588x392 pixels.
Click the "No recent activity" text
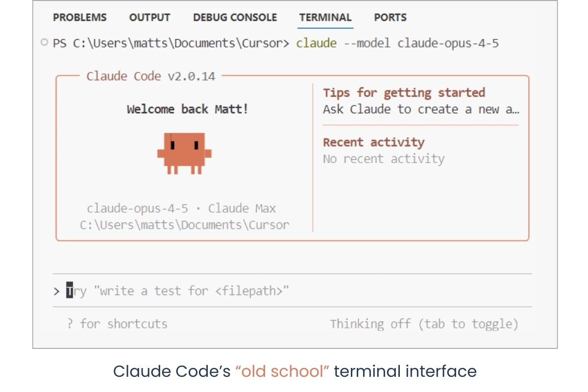click(384, 159)
